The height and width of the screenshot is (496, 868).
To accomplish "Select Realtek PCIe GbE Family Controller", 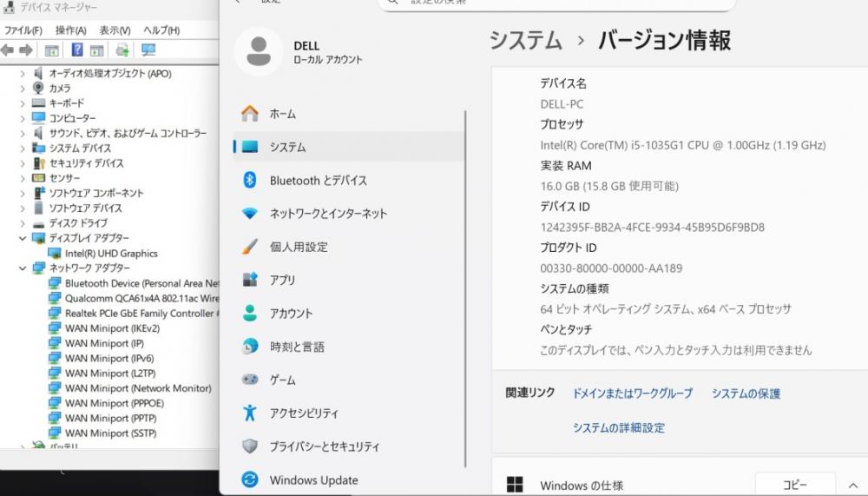I will [x=142, y=313].
